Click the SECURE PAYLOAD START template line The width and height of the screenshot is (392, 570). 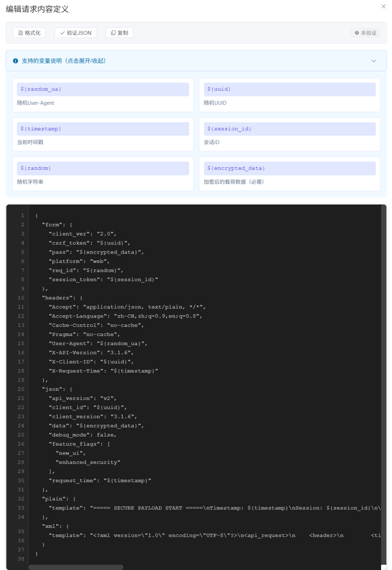pyautogui.click(x=215, y=508)
